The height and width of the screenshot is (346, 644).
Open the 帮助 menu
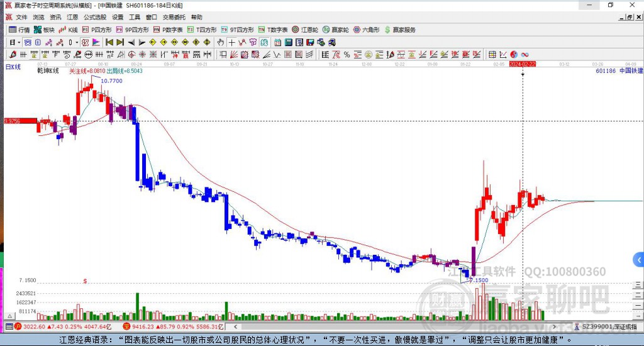[x=197, y=17]
